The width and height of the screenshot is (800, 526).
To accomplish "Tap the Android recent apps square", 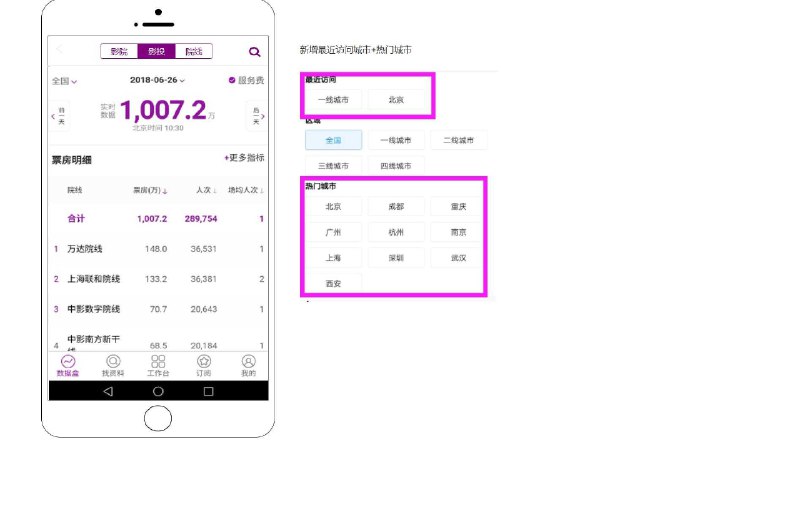I will tap(208, 391).
